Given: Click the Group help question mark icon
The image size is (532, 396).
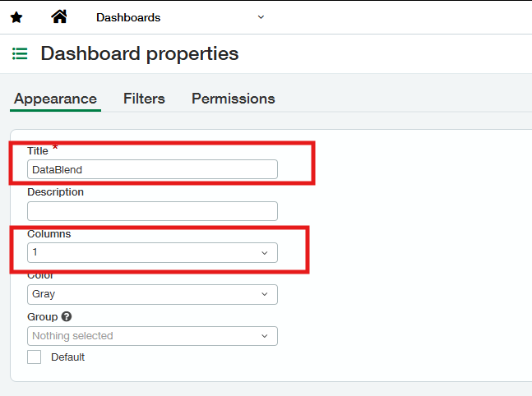Looking at the screenshot, I should pos(67,316).
